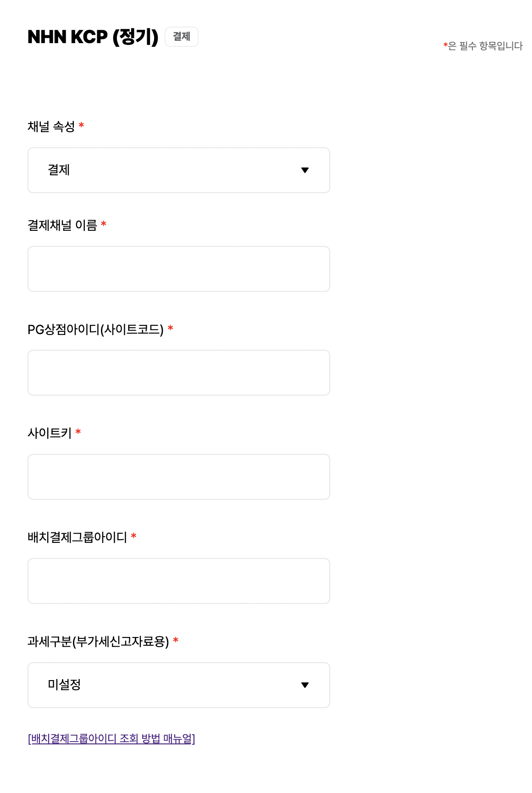Viewport: 532px width, 793px height.
Task: Focus the 결제채널 이름 input field
Action: pyautogui.click(x=179, y=269)
